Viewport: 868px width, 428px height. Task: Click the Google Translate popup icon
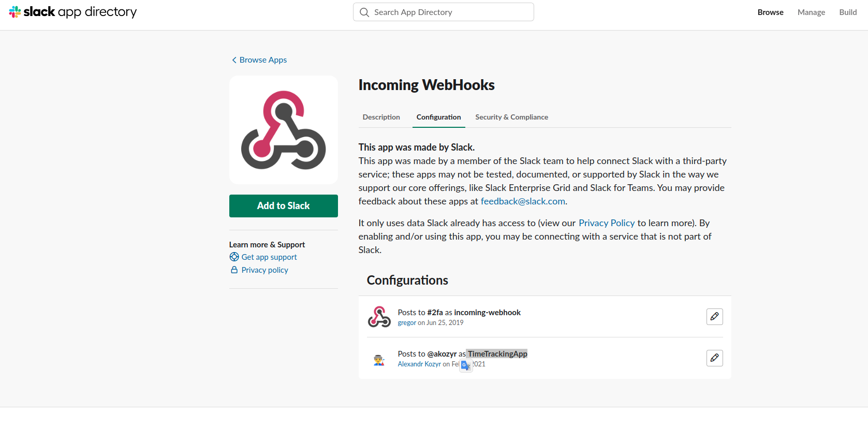click(x=466, y=365)
